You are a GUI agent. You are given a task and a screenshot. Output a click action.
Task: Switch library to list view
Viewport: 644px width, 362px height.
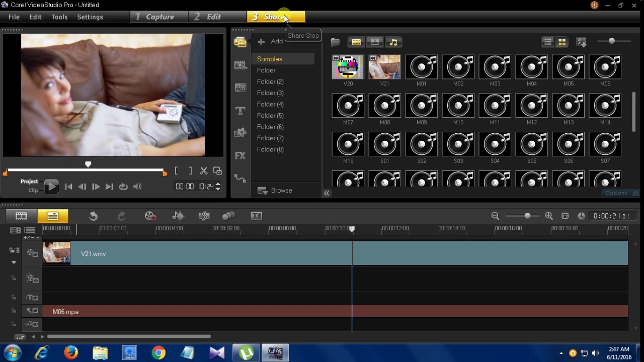(548, 42)
